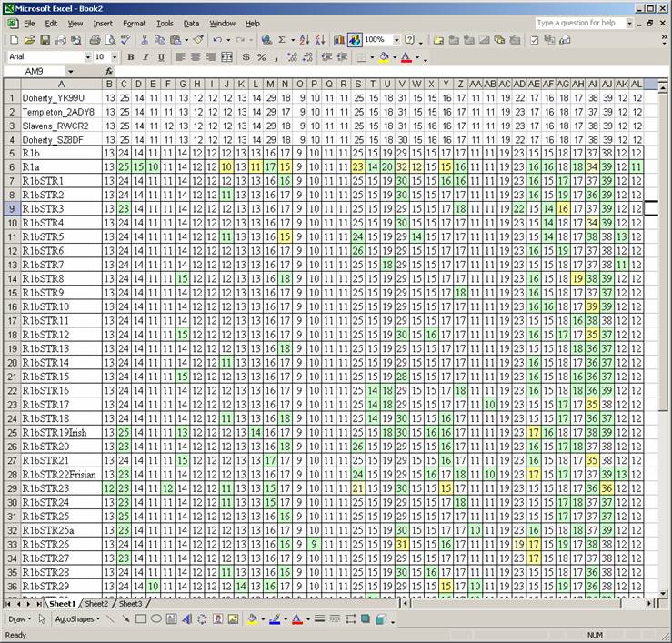Open the Data menu
The height and width of the screenshot is (643, 672).
click(x=191, y=24)
